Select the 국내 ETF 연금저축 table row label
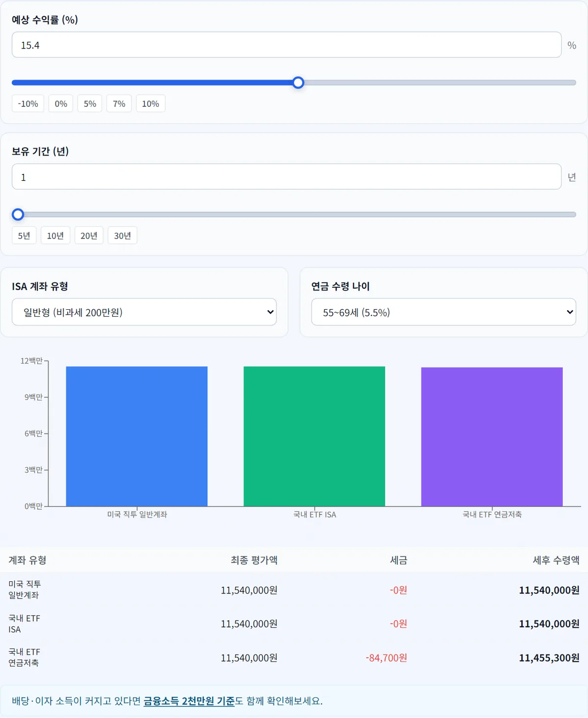Viewport: 588px width, 718px height. (24, 657)
